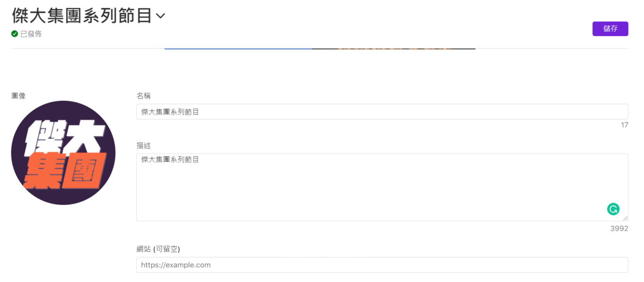This screenshot has width=644, height=282.
Task: Click the 17 character counter
Action: (x=624, y=125)
